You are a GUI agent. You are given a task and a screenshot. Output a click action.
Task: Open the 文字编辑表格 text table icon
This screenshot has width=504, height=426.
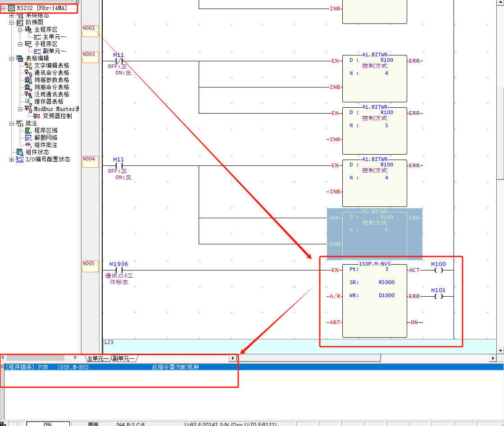point(28,65)
